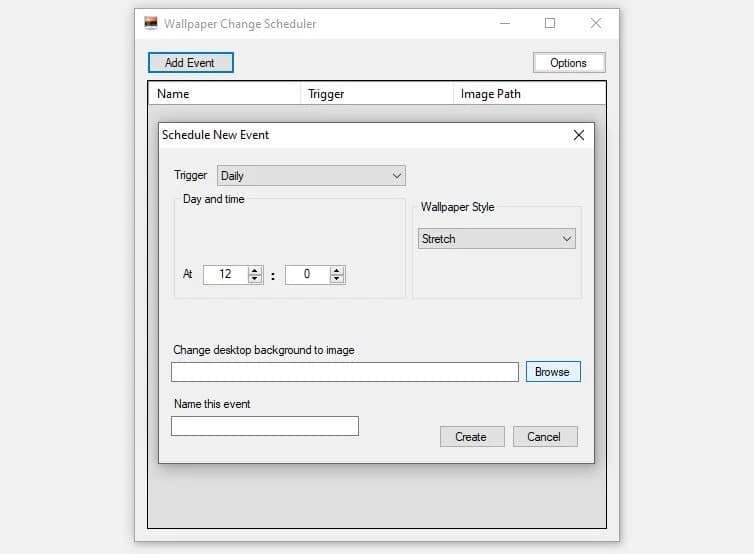The height and width of the screenshot is (554, 754).
Task: Click Create to schedule the event
Action: click(x=472, y=437)
